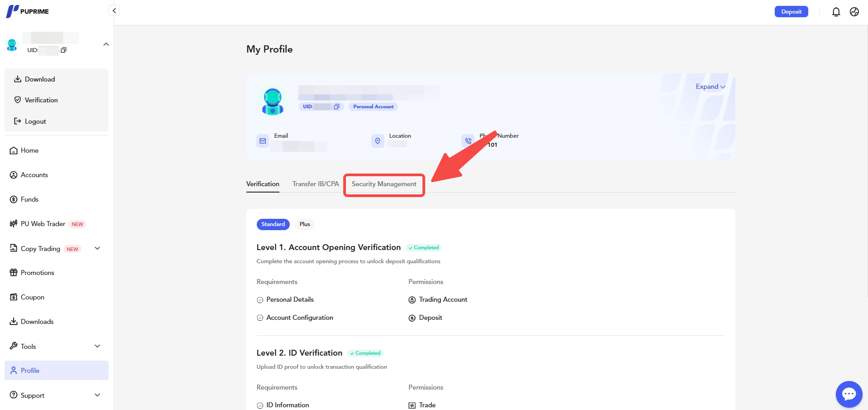Expand the Copy Trading submenu
Screen dimensions: 868x410
coord(97,248)
